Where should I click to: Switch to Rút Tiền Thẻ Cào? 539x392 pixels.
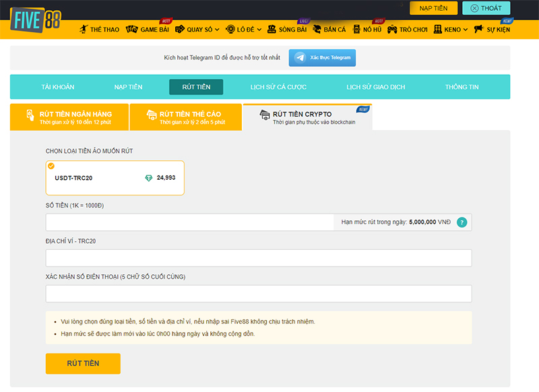click(186, 117)
